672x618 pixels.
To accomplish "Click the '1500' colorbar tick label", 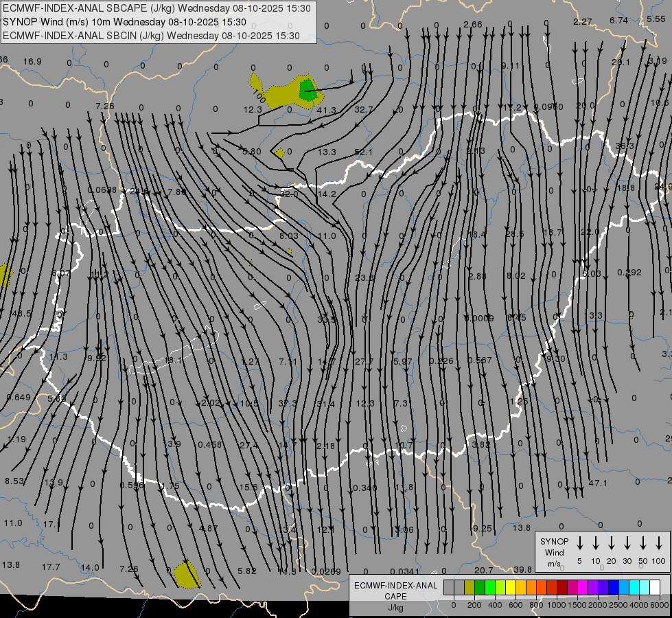I will [x=577, y=605].
